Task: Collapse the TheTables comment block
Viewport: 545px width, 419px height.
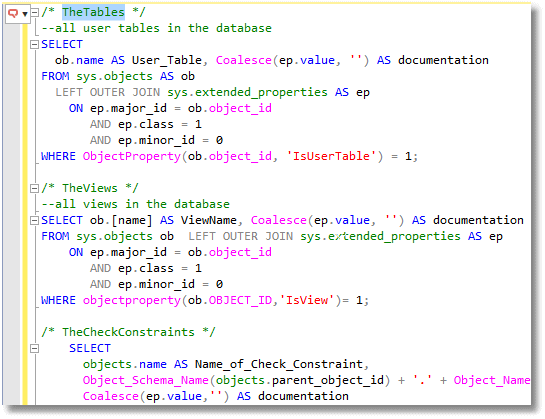Action: point(34,13)
